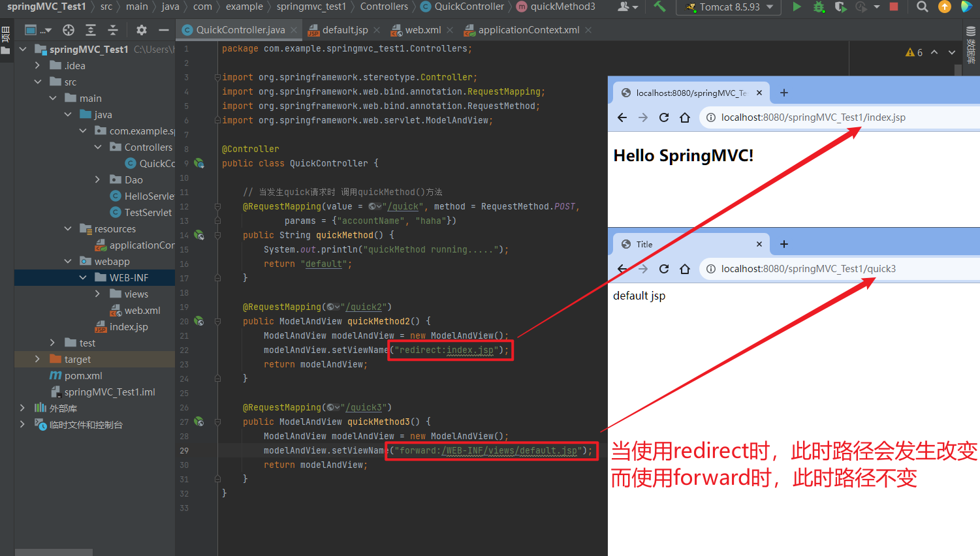980x556 pixels.
Task: Expand the views folder
Action: 97,294
